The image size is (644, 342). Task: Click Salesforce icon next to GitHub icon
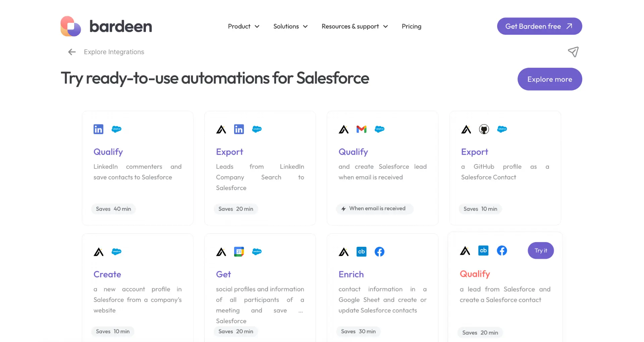click(502, 129)
